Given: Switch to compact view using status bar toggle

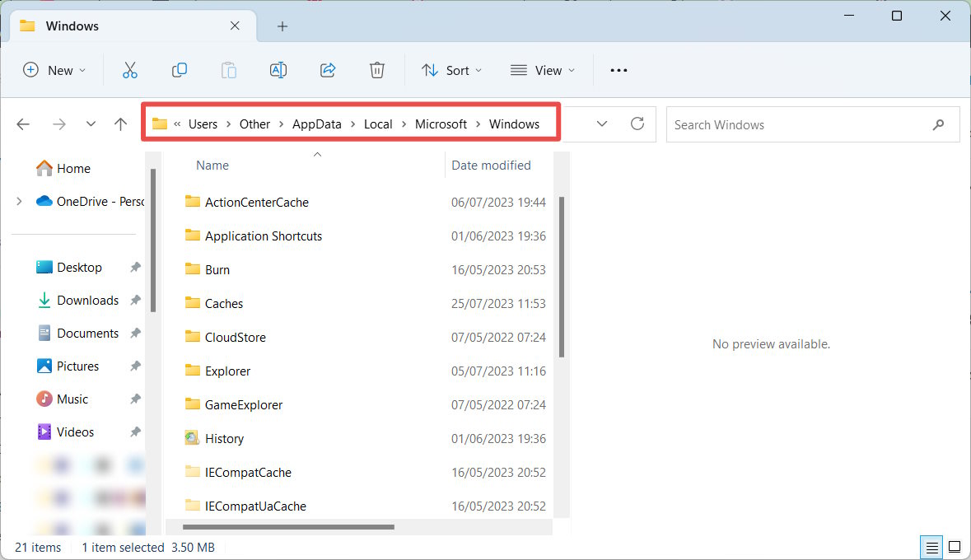Looking at the screenshot, I should click(931, 547).
